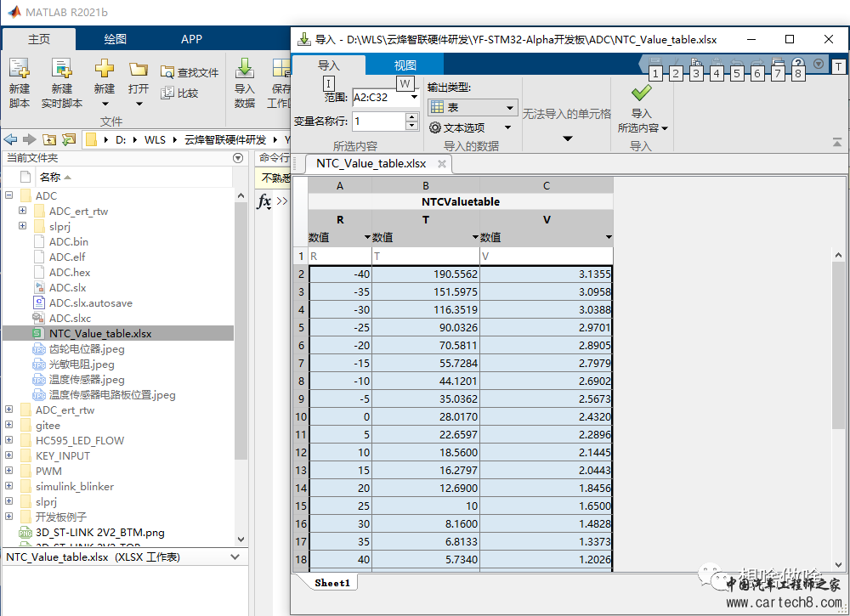Expand the NTC_Value_table.xlsx details panel chevron
The image size is (850, 616).
click(235, 557)
